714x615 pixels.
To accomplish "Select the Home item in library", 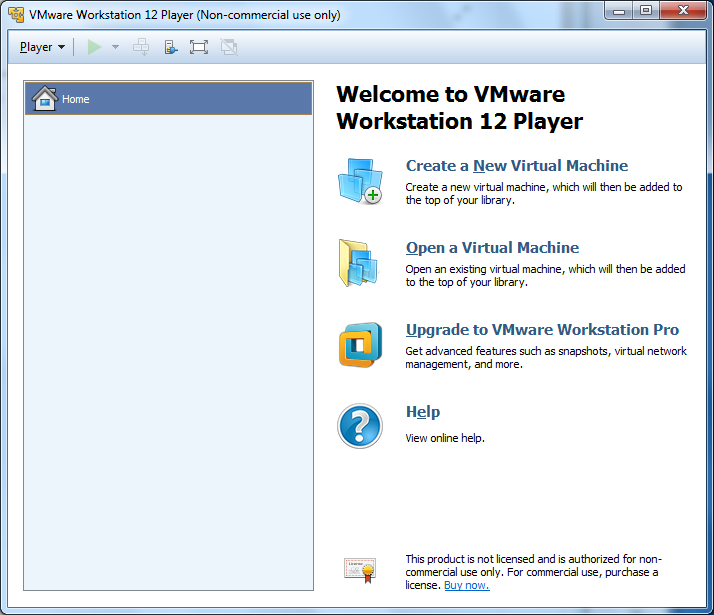I will (x=168, y=98).
